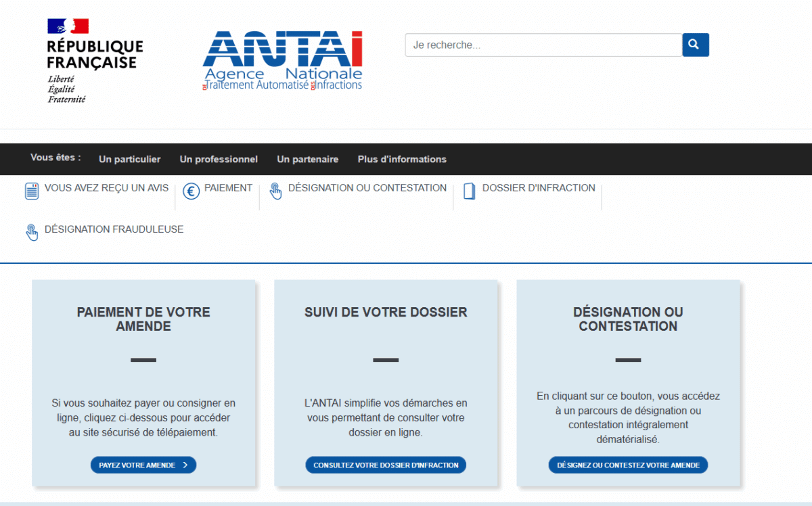Open the Un professionnel menu
812x506 pixels.
(x=219, y=160)
